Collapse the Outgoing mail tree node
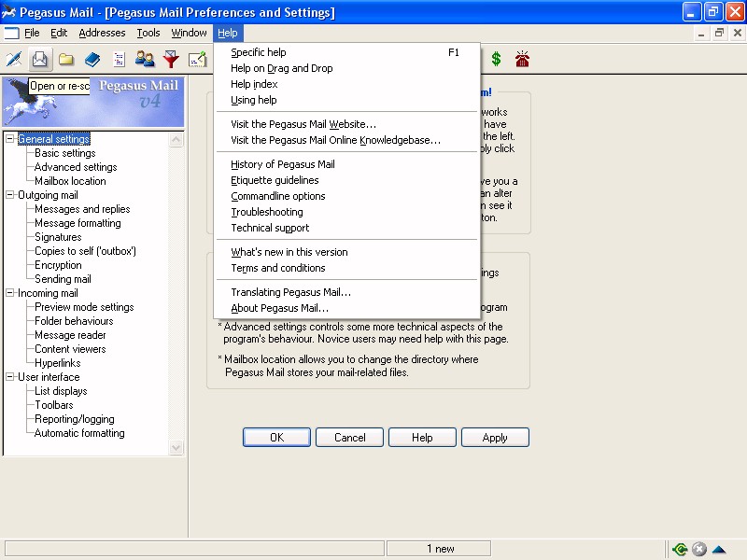The width and height of the screenshot is (747, 560). (9, 195)
